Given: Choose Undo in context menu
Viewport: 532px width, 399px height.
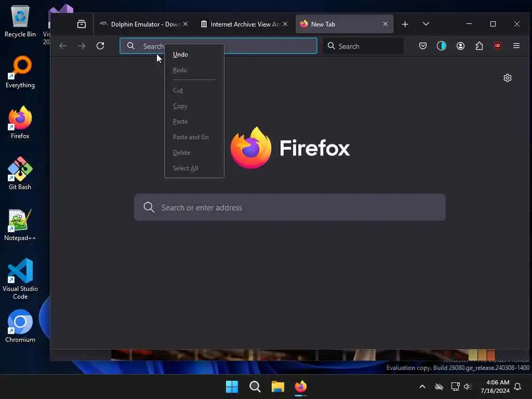Looking at the screenshot, I should pos(194,54).
